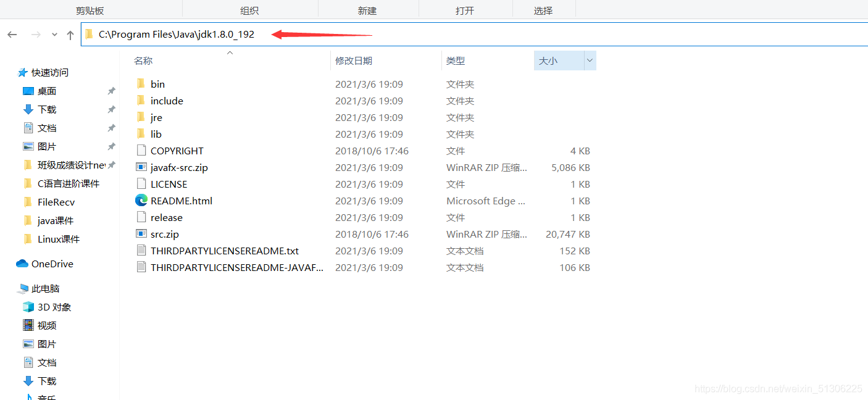The image size is (868, 400).
Task: Select README.html Edge icon
Action: (x=141, y=201)
